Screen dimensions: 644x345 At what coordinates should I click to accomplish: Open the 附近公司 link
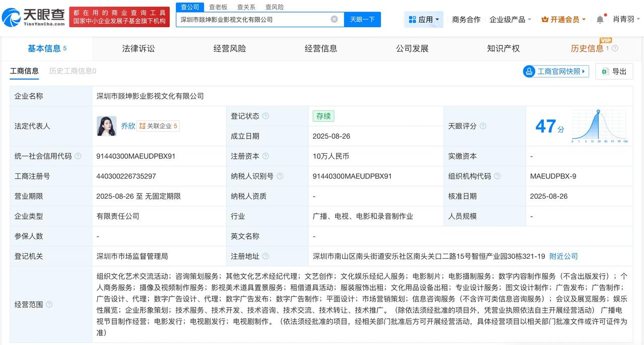(563, 256)
